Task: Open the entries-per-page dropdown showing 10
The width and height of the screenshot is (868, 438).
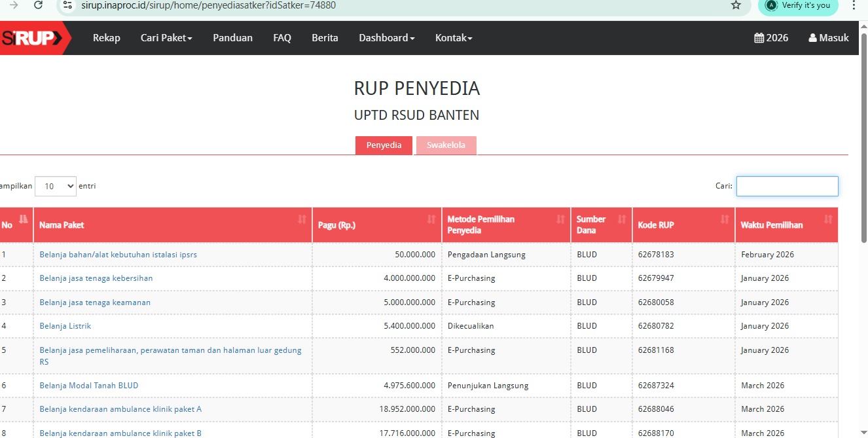Action: click(56, 186)
